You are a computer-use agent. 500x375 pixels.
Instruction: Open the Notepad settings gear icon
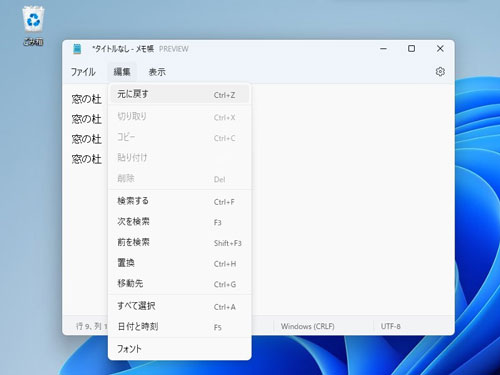click(440, 72)
